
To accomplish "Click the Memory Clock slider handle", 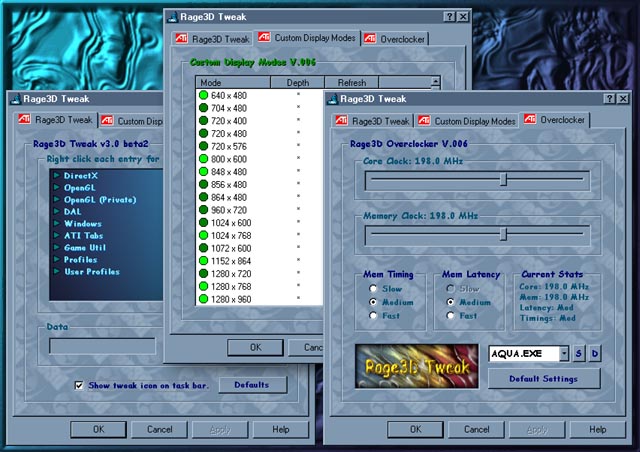I will [504, 234].
